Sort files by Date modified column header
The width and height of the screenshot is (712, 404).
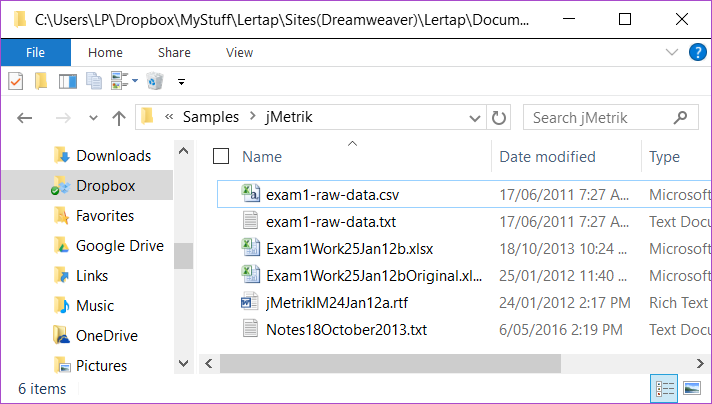click(x=547, y=156)
